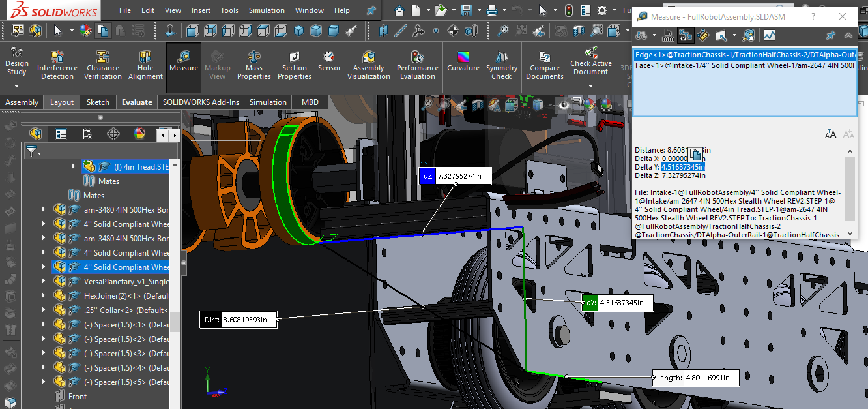Click the Dist 8.60819593in callout
868x409 pixels.
[240, 320]
